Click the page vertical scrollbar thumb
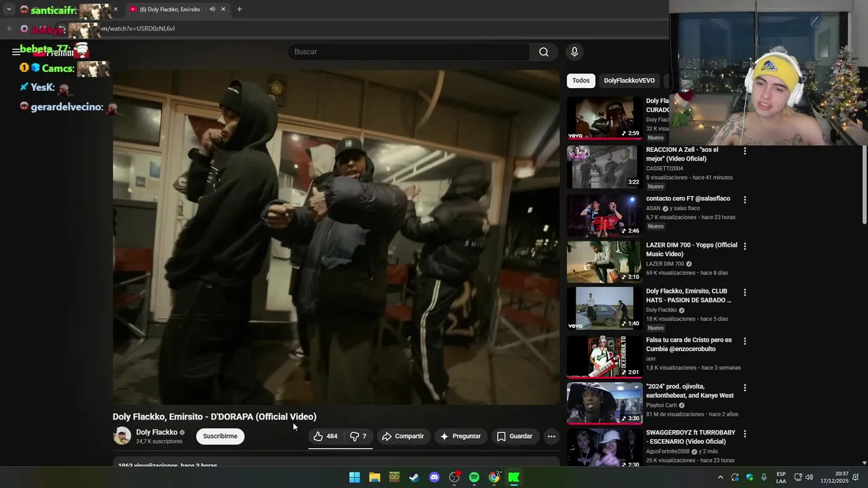Image resolution: width=868 pixels, height=488 pixels. point(864,183)
